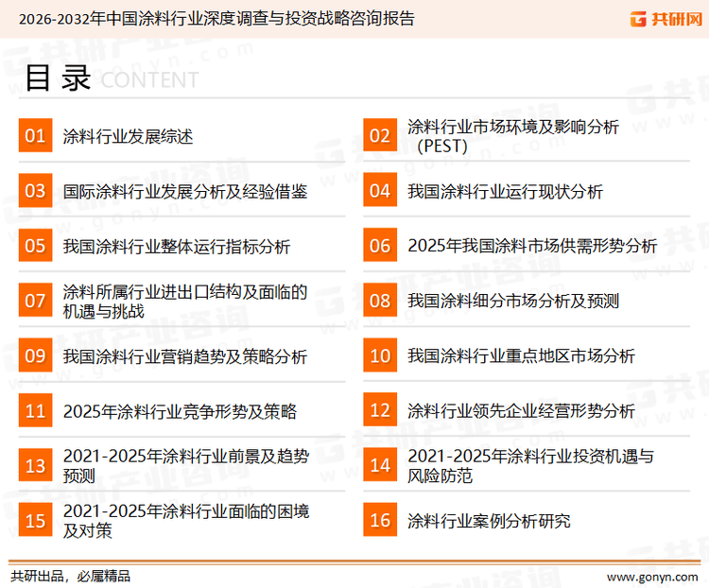This screenshot has height=588, width=709.
Task: Select chapter title 我国涂料细分市场分析及预测
Action: click(512, 301)
